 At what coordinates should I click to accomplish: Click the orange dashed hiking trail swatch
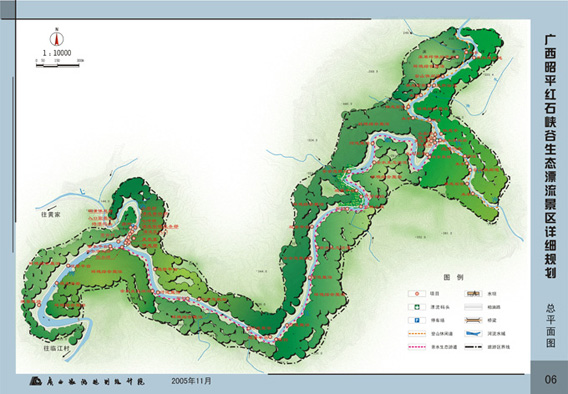click(417, 334)
